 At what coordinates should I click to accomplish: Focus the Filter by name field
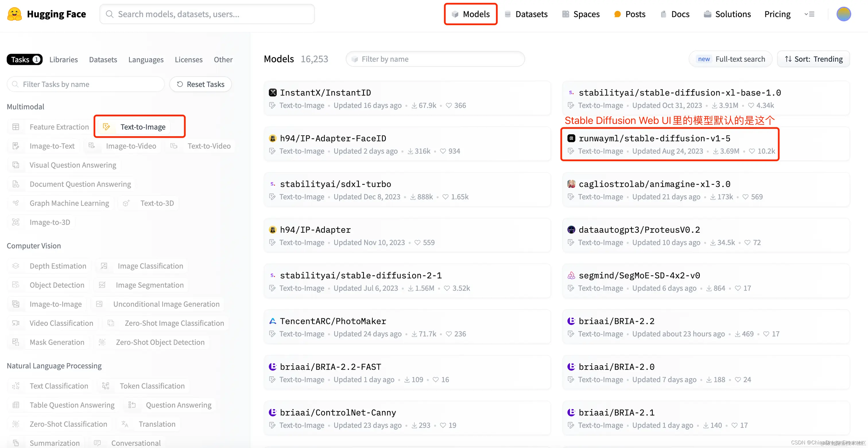click(x=435, y=59)
